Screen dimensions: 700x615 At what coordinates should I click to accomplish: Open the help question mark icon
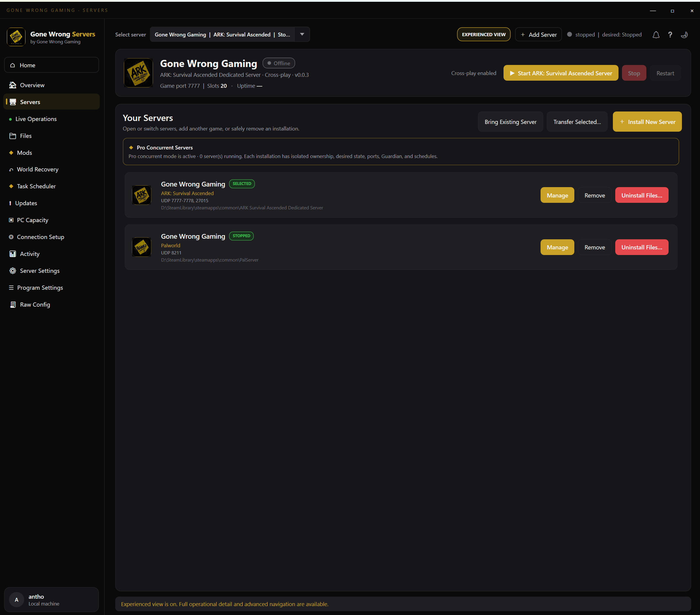670,35
